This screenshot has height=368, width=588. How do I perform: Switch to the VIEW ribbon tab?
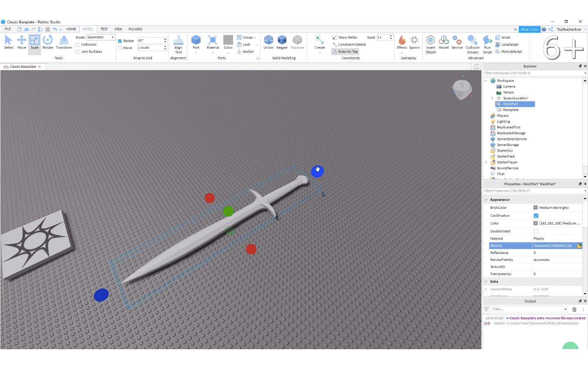118,29
